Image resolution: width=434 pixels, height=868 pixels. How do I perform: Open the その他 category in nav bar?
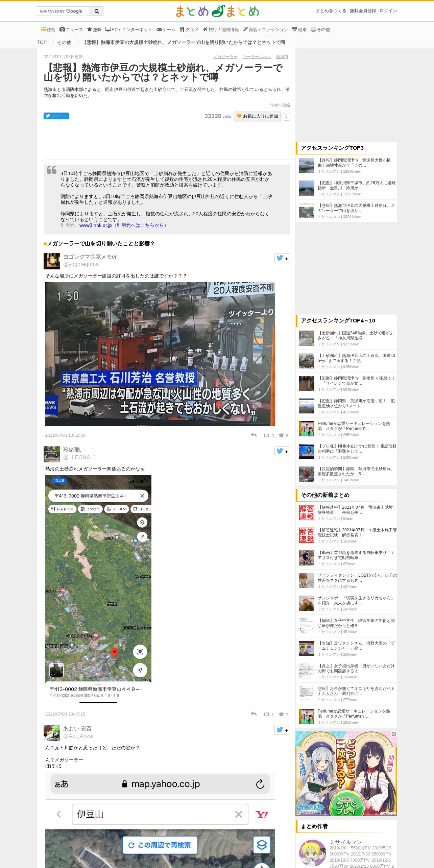(x=320, y=29)
